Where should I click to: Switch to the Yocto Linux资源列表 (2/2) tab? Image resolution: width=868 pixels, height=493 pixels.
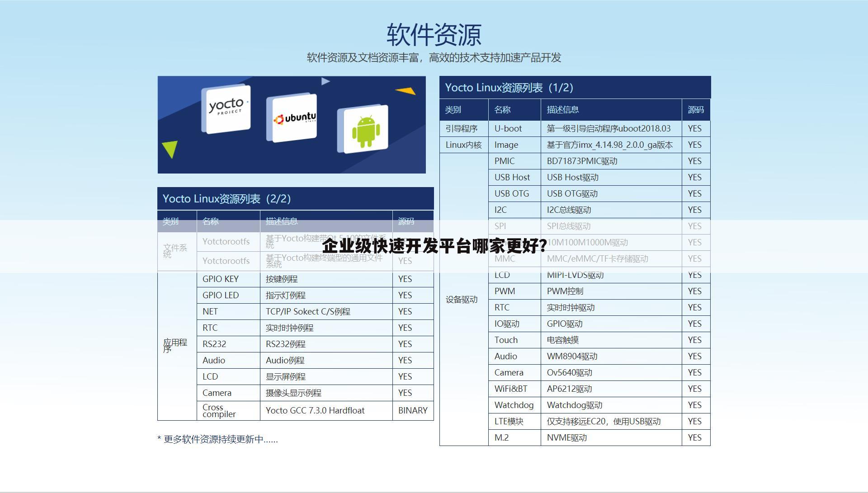point(227,198)
